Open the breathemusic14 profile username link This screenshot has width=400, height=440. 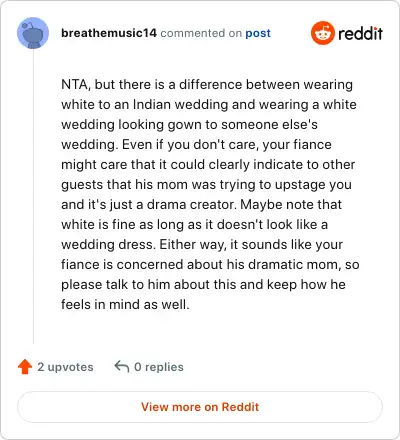point(109,33)
